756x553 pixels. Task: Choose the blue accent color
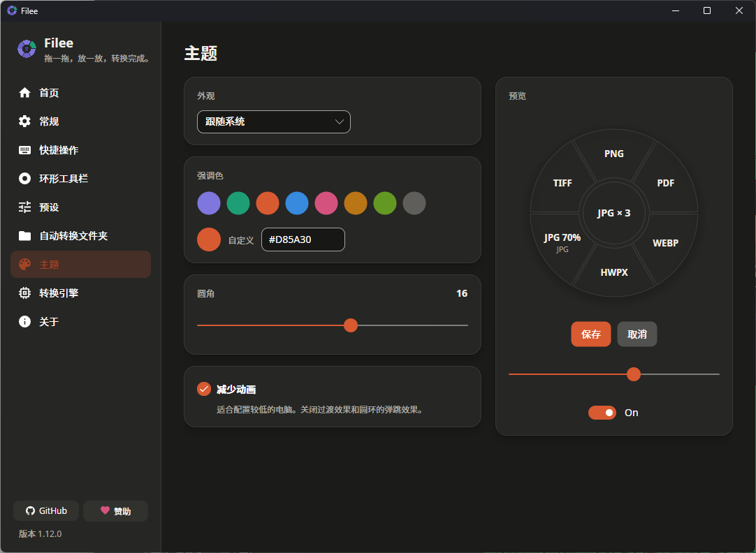point(297,202)
